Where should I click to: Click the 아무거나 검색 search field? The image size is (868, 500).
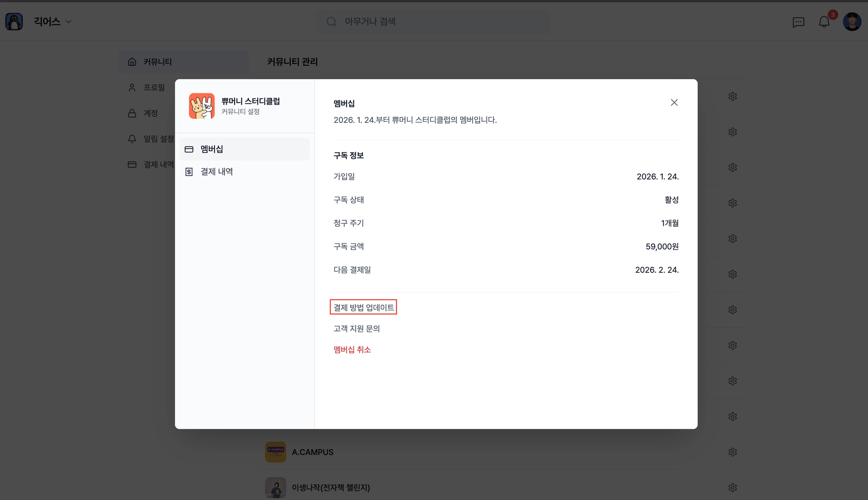(x=433, y=22)
